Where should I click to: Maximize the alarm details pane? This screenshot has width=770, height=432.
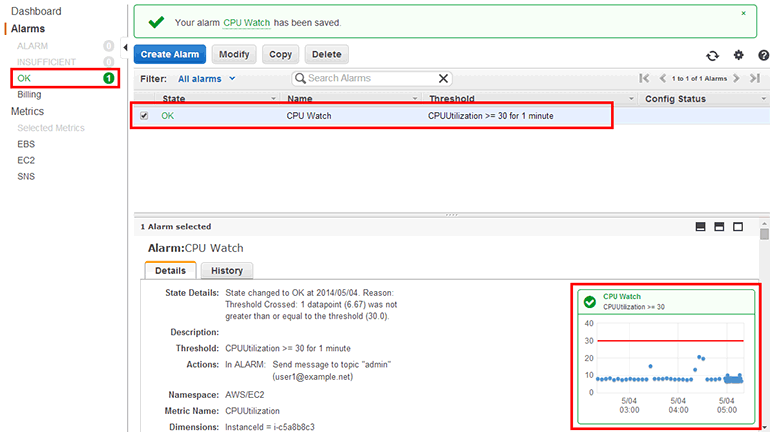[738, 227]
